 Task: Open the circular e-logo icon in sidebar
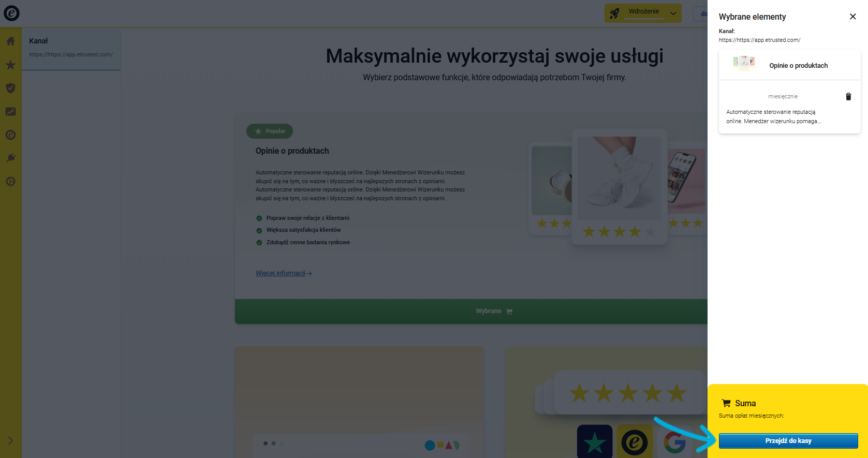(x=10, y=135)
